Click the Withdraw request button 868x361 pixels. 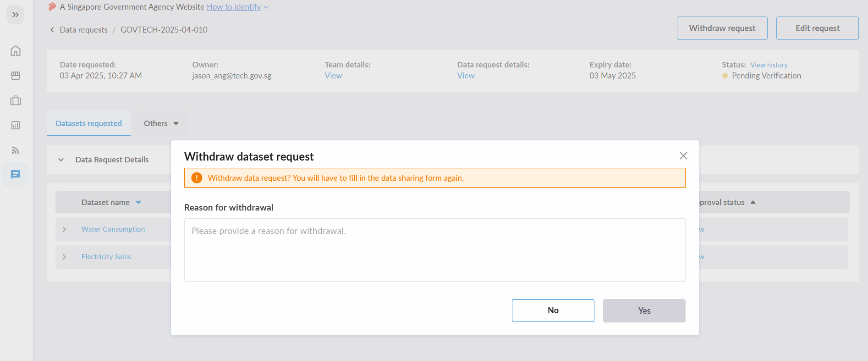click(x=722, y=28)
